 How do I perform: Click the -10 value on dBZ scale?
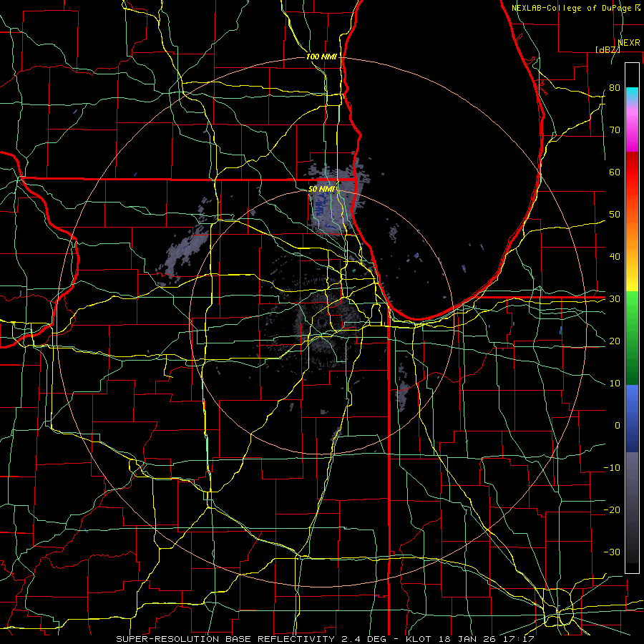click(x=612, y=468)
